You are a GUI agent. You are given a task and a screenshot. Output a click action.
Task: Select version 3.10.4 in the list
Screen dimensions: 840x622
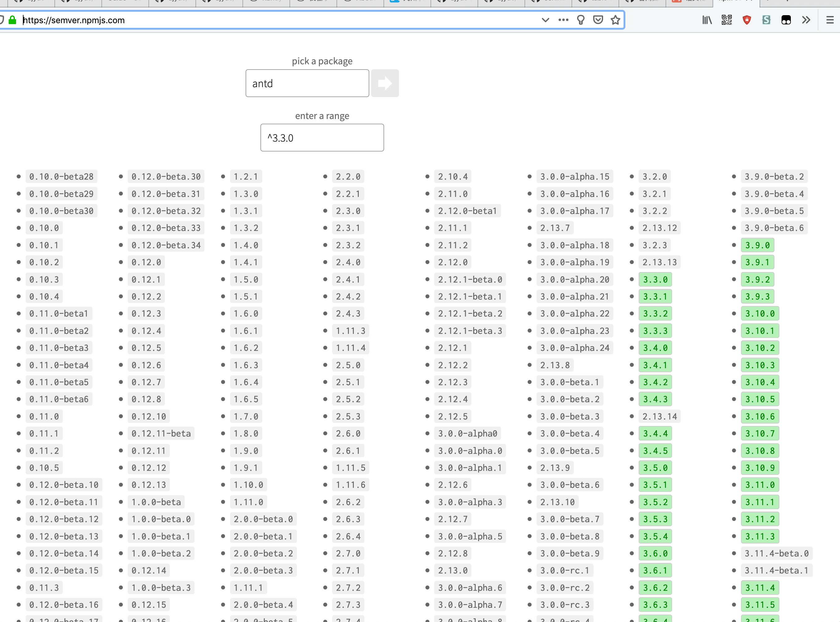(x=760, y=382)
